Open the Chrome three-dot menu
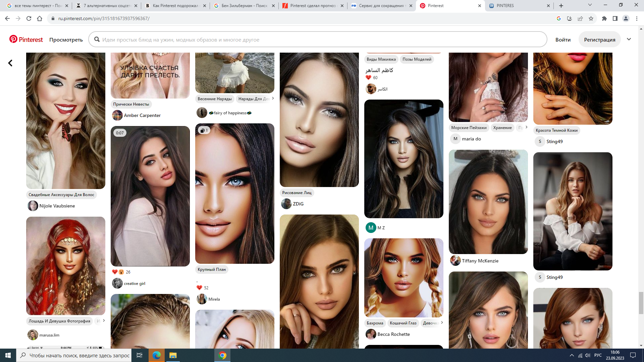This screenshot has height=362, width=644. click(637, 18)
